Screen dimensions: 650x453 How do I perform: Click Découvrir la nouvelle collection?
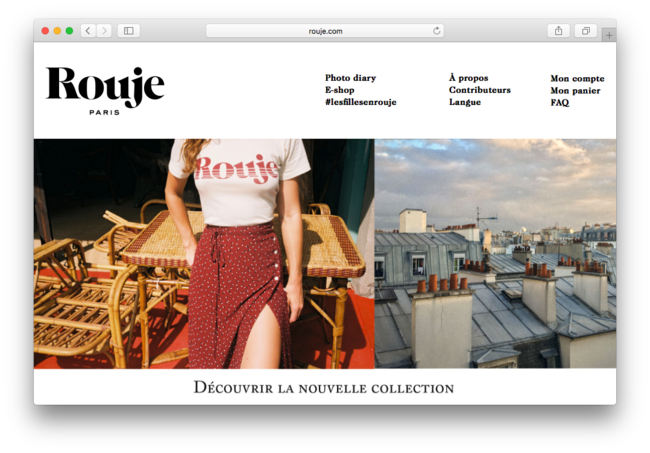coord(324,388)
